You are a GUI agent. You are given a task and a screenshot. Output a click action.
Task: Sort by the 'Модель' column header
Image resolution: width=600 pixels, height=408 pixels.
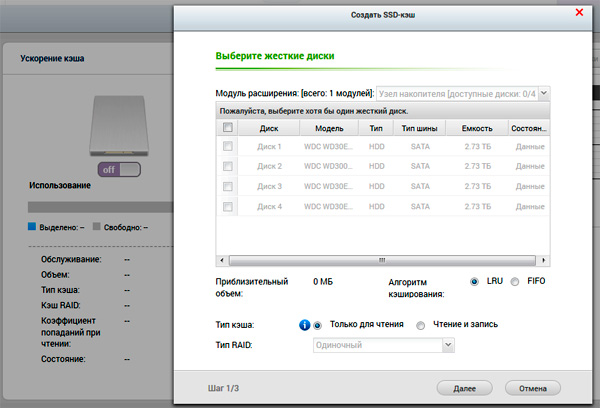click(x=329, y=128)
